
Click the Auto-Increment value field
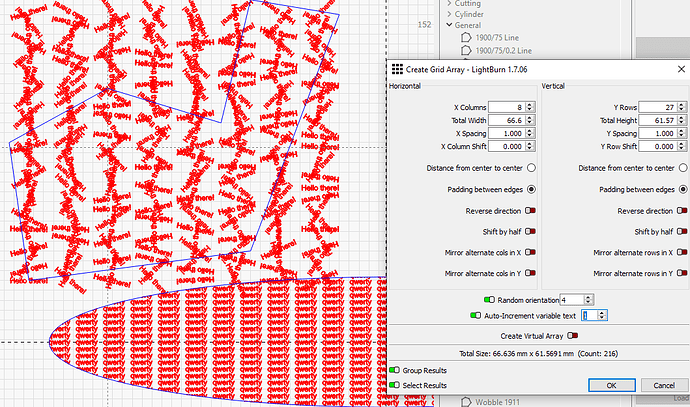[x=590, y=315]
